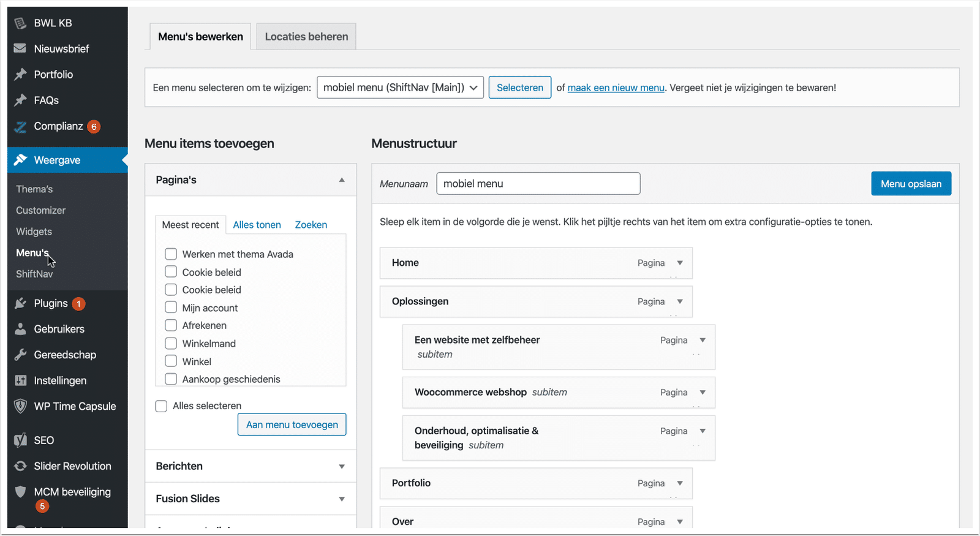
Task: Collapse the Pagina's panel arrow
Action: (x=342, y=180)
